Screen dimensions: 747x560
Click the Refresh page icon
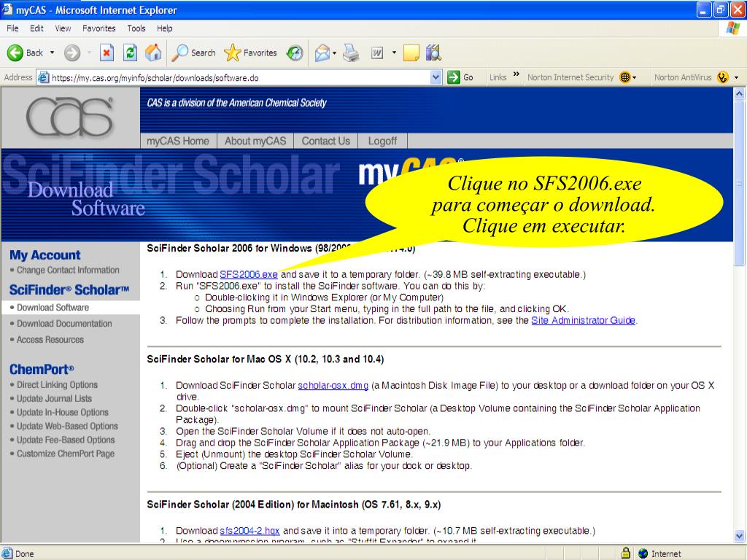click(130, 52)
